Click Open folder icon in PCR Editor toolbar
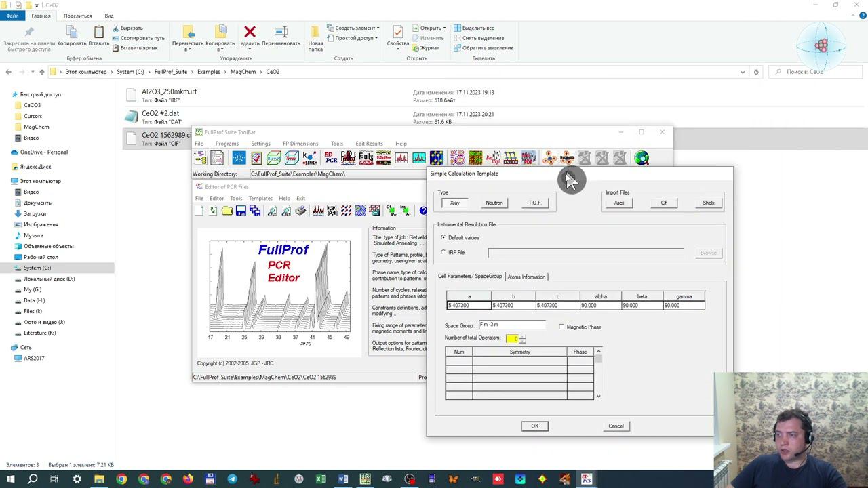This screenshot has height=488, width=868. (227, 211)
